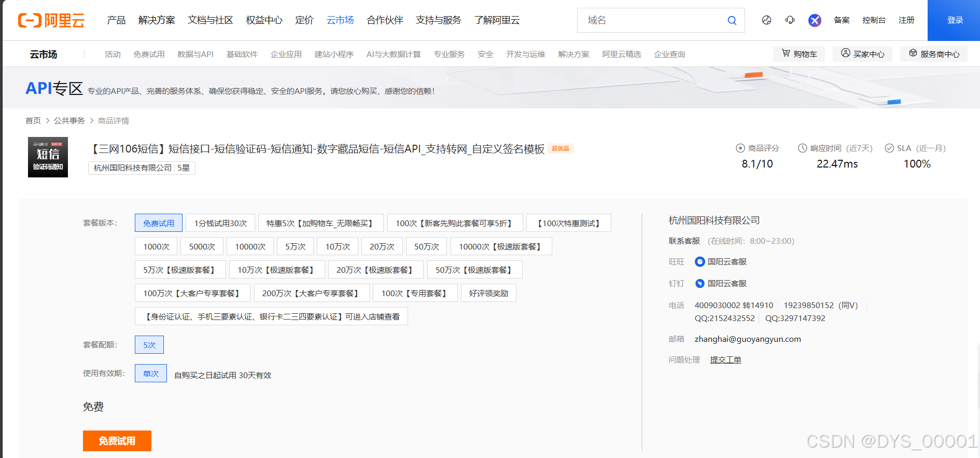Click the headset support icon
Viewport: 980px width, 458px height.
790,20
